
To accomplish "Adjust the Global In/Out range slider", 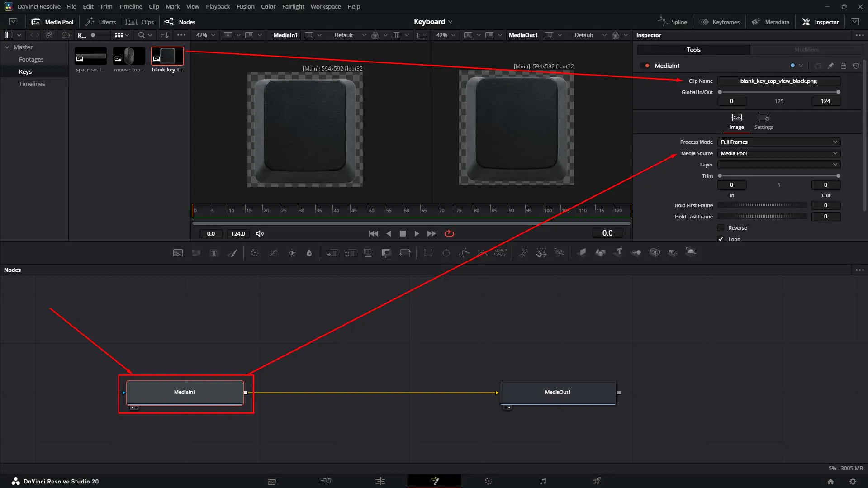I will pyautogui.click(x=778, y=92).
